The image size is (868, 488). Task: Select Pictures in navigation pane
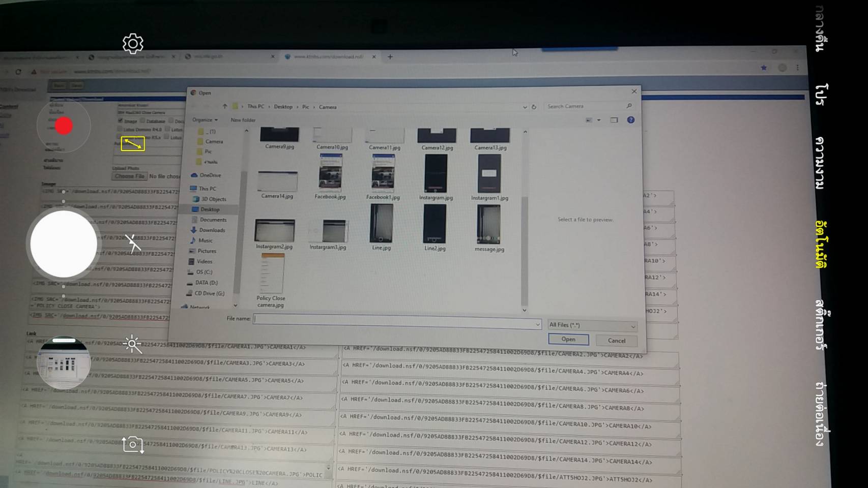coord(202,251)
